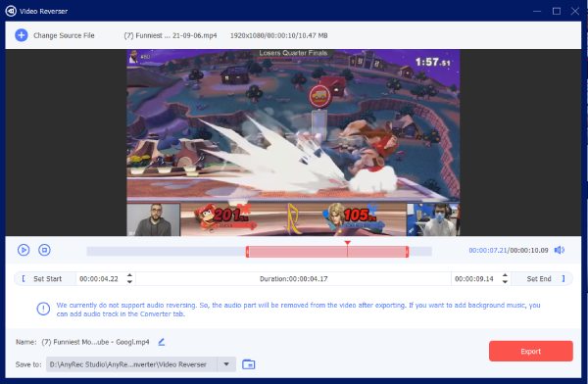The width and height of the screenshot is (588, 384).
Task: Increase start time with up stepper arrow
Action: coord(129,275)
